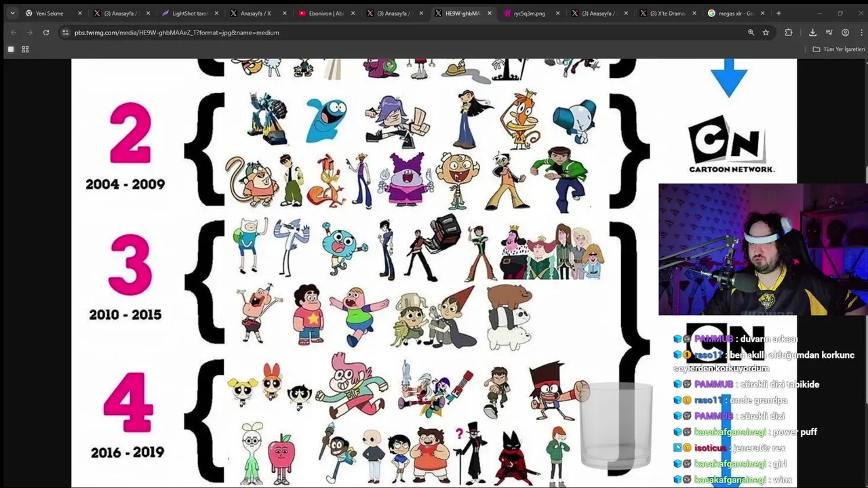Open the apps grid shortcut in the bookmarks bar
Image resolution: width=868 pixels, height=488 pixels.
pyautogui.click(x=25, y=49)
